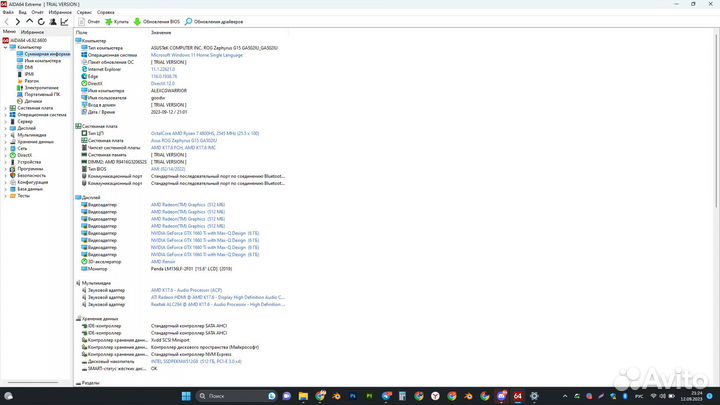This screenshot has height=405, width=720.
Task: Expand the Хранение данных tree node
Action: [x=6, y=141]
